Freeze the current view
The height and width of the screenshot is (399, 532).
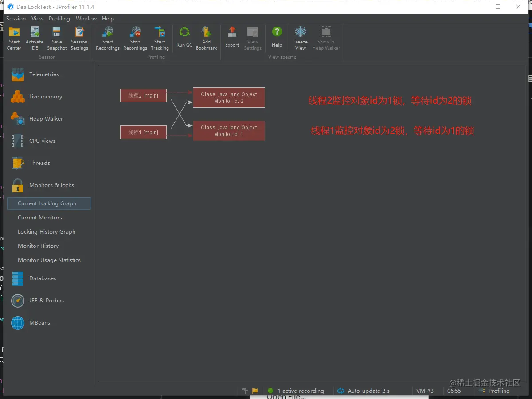pos(301,39)
